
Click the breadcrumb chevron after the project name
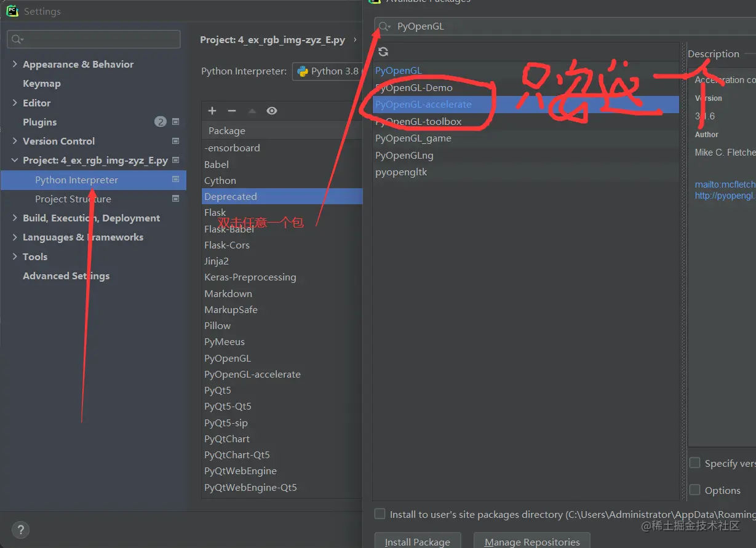coord(355,40)
